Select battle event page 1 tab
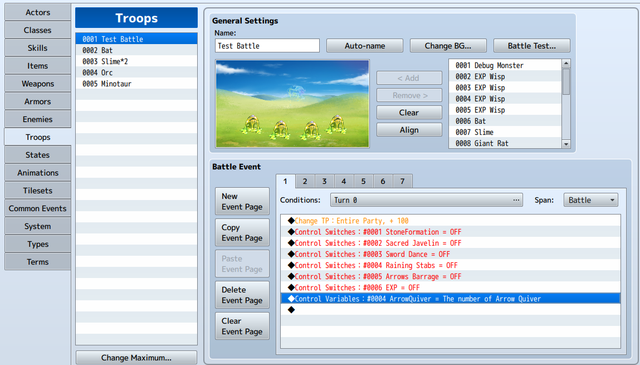 point(285,181)
